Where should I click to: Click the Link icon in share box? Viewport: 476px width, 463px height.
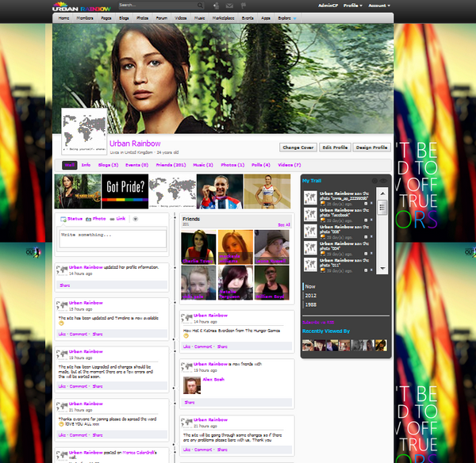(112, 219)
